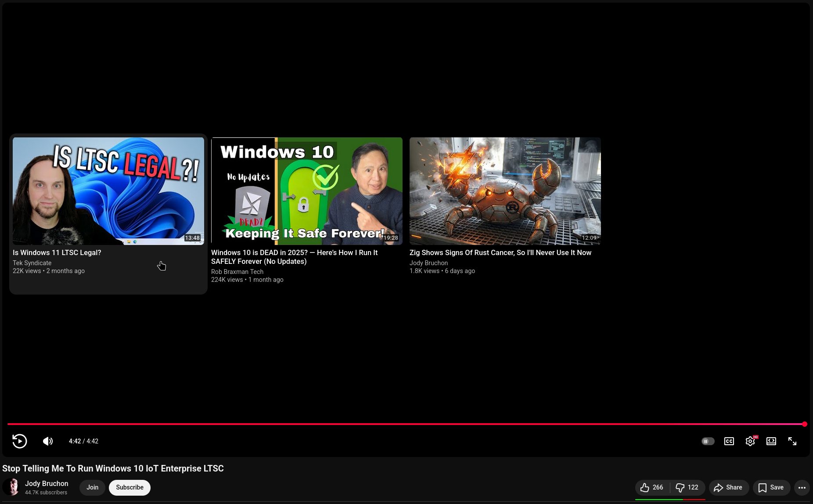Open the 'Is LTSC Legal?!' video thumbnail
The height and width of the screenshot is (504, 813).
click(108, 191)
